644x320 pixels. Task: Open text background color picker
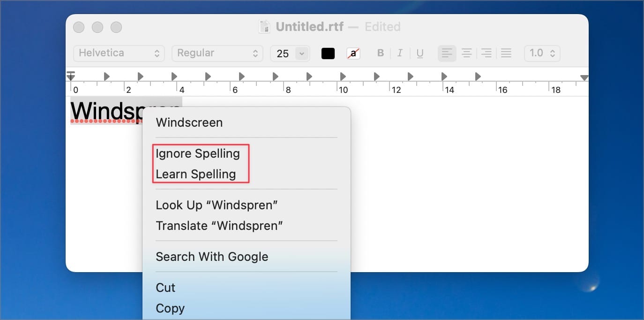point(353,53)
